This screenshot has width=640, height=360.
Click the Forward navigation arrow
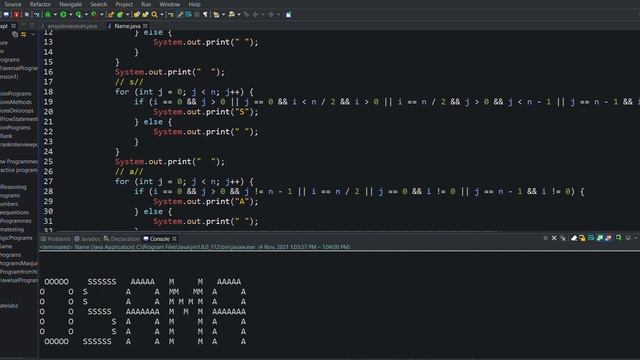pyautogui.click(x=271, y=14)
